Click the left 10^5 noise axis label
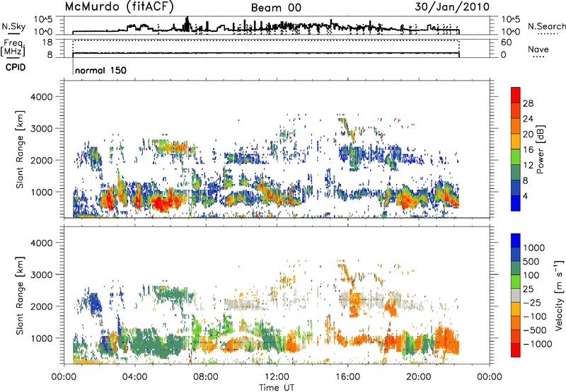The width and height of the screenshot is (566, 392). (x=44, y=19)
